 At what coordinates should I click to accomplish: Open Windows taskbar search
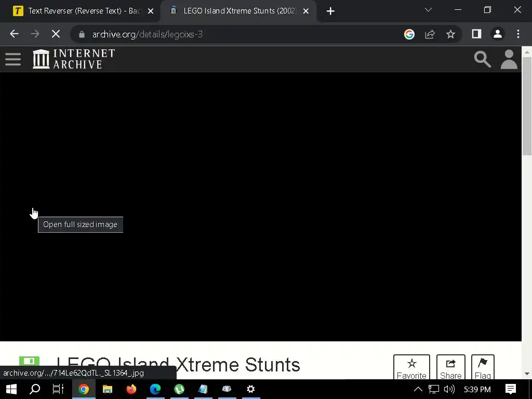click(x=35, y=389)
